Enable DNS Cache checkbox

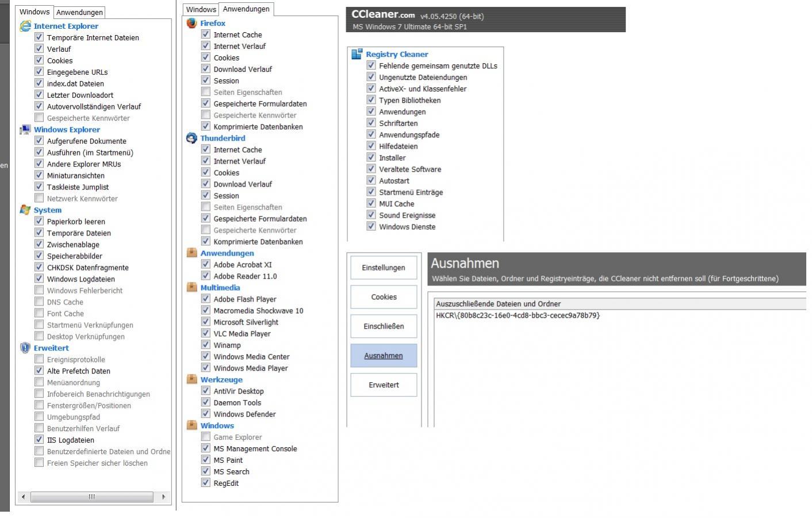pos(39,302)
